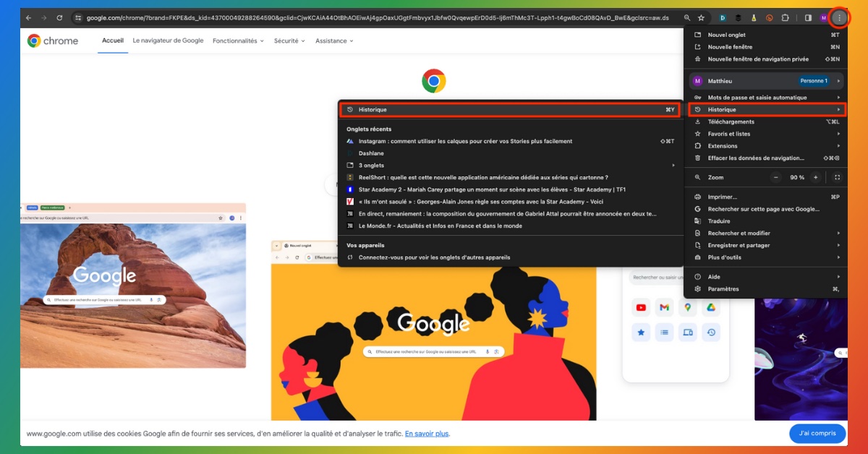Image resolution: width=868 pixels, height=454 pixels.
Task: Reopen the Dashlane recent tab
Action: (x=510, y=153)
